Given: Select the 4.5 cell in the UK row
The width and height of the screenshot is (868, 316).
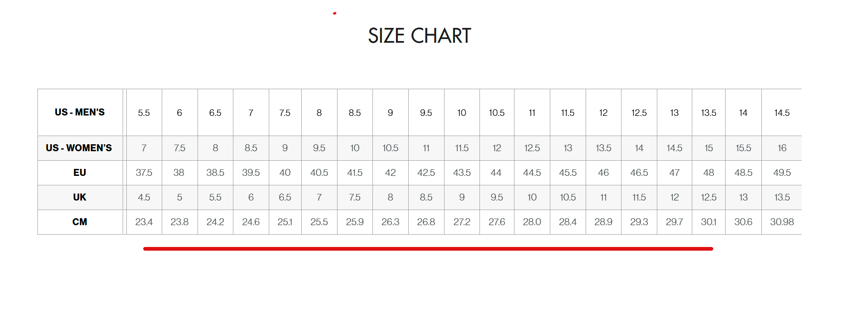Looking at the screenshot, I should 144,197.
